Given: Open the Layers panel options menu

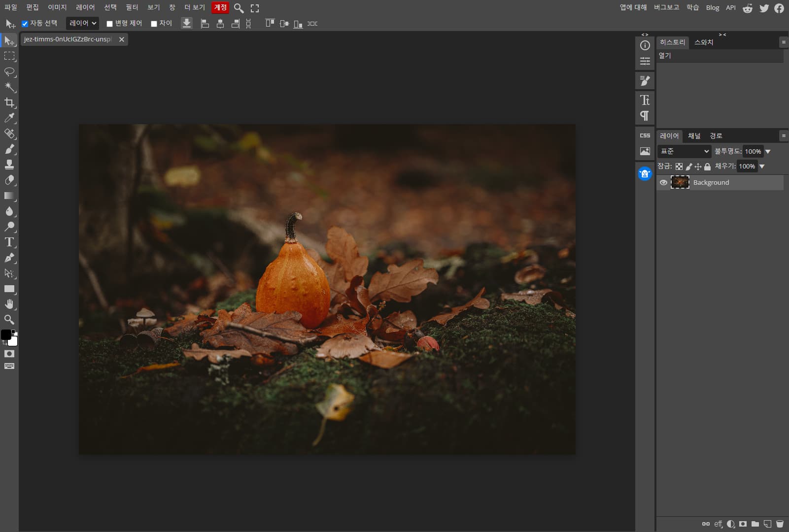Looking at the screenshot, I should point(784,135).
